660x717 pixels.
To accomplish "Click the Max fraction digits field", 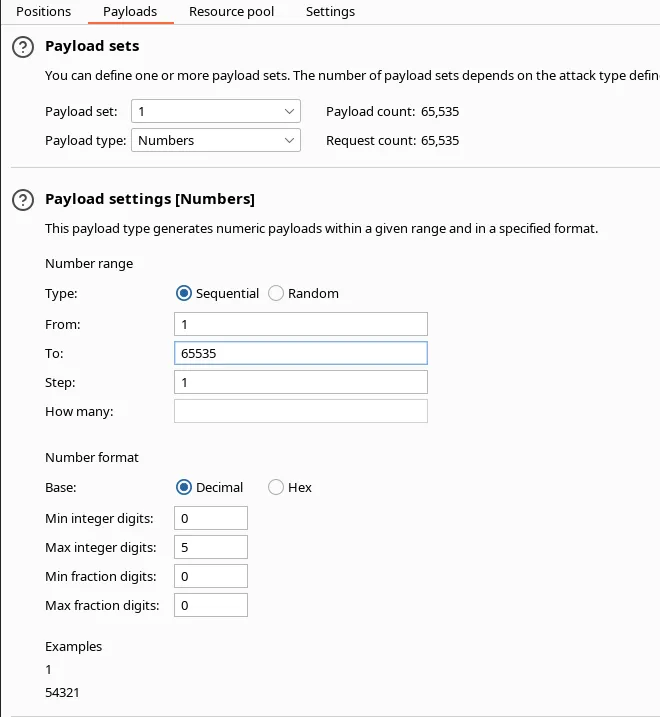I will click(210, 605).
